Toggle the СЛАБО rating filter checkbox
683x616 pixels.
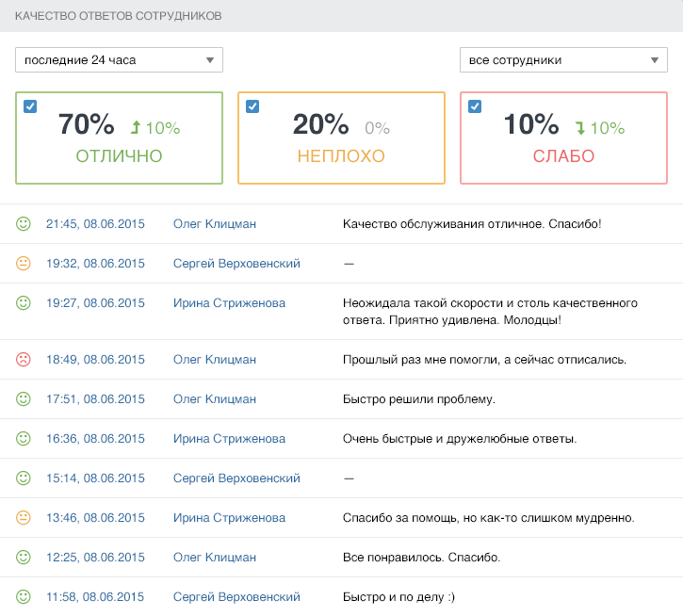[475, 106]
